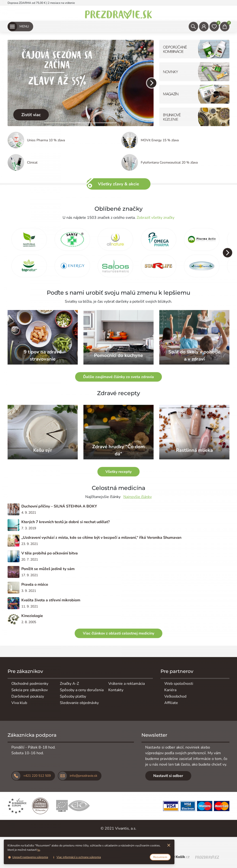Screen dimensions: 237x868
Task: Click the Saloos brand logo
Action: tap(116, 266)
